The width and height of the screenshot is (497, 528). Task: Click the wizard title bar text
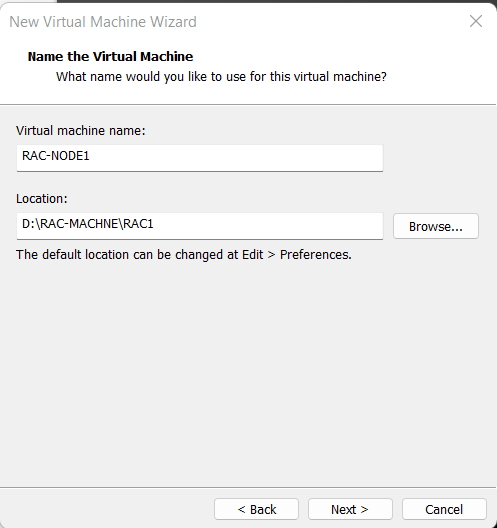coord(103,22)
